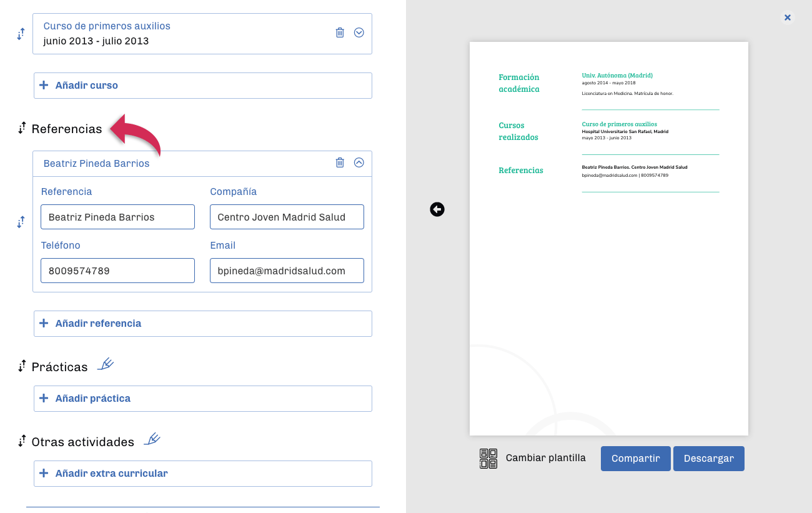Screen dimensions: 812x513
Task: Click the Curso de primeros auxilios title
Action: tap(107, 26)
